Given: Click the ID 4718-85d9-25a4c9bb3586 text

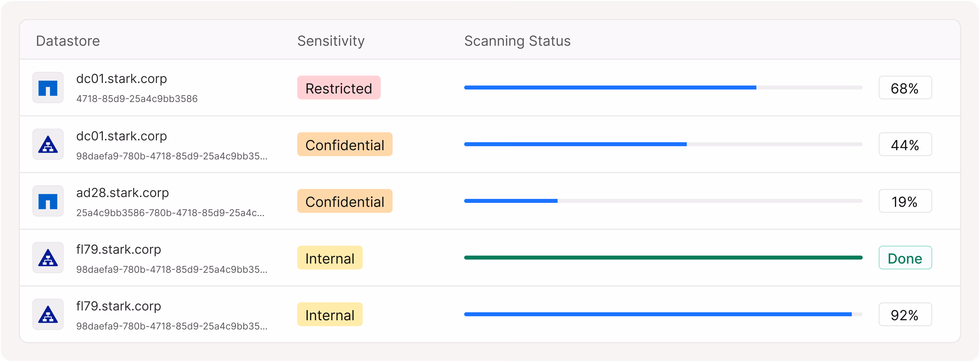Looking at the screenshot, I should (x=137, y=99).
